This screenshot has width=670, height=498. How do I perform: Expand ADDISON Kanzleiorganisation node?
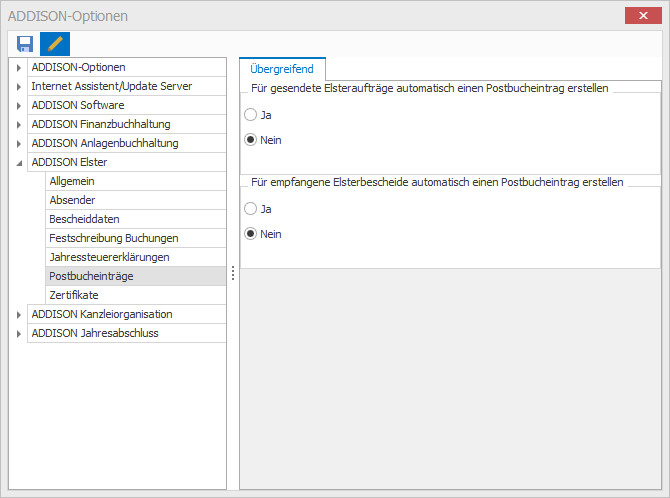click(x=18, y=315)
